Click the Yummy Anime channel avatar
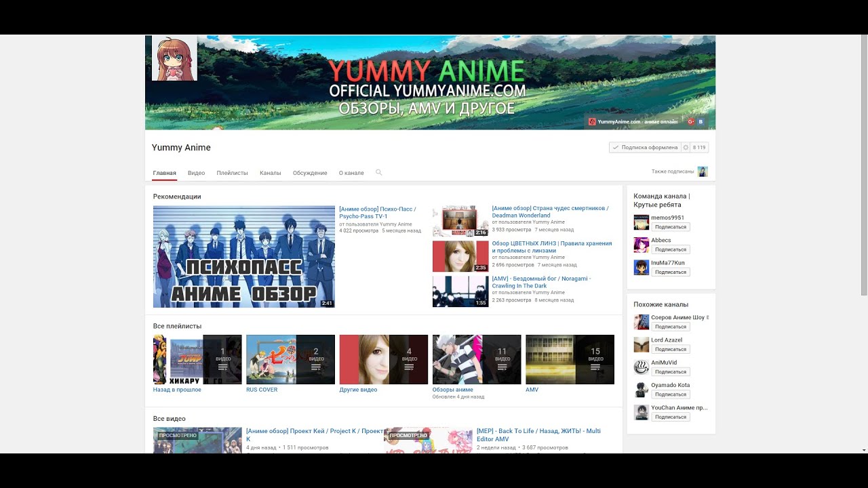868x488 pixels. (174, 58)
